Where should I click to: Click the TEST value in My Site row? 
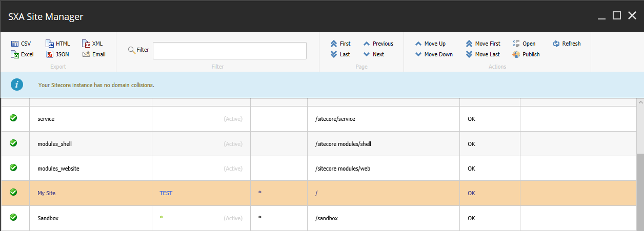[x=166, y=193]
